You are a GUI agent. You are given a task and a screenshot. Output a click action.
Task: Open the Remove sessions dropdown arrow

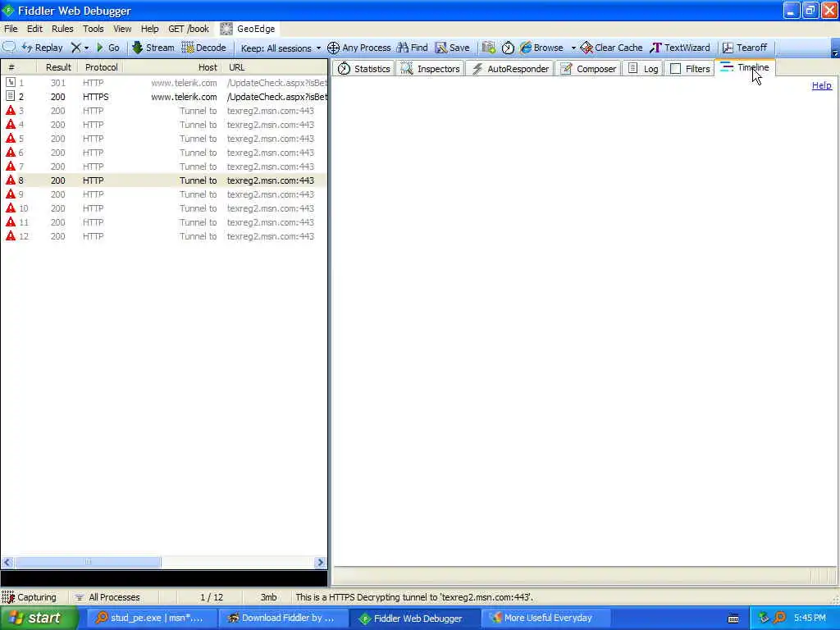[x=86, y=48]
